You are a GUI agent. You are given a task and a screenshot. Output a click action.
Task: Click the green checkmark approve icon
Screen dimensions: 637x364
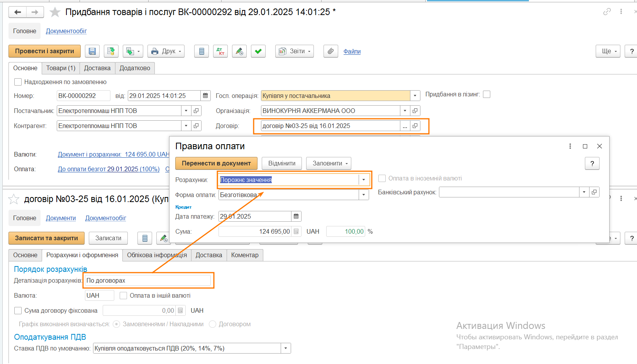point(258,51)
